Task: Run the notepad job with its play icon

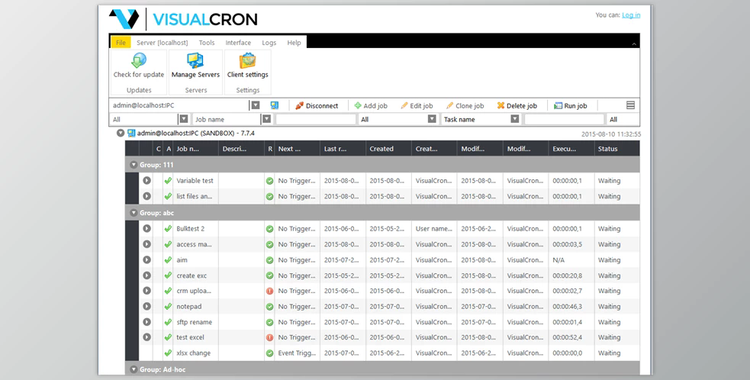Action: pyautogui.click(x=146, y=306)
